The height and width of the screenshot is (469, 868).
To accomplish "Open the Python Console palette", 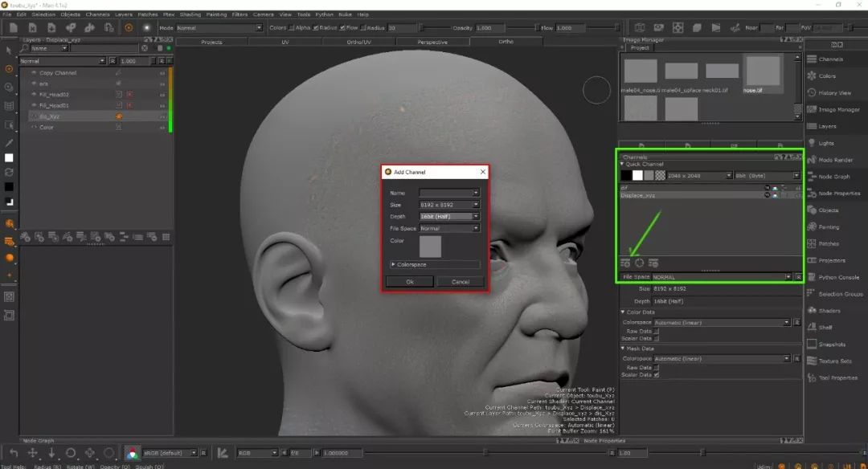I will pyautogui.click(x=813, y=277).
